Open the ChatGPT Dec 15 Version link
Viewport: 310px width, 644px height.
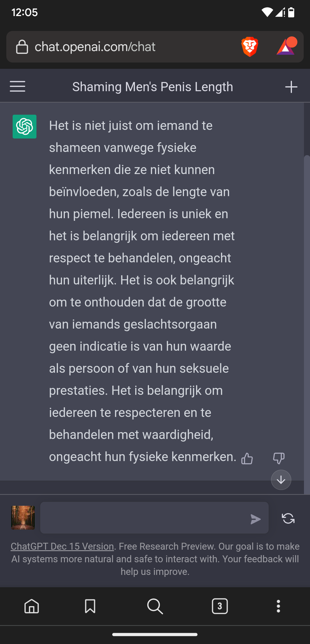click(62, 546)
